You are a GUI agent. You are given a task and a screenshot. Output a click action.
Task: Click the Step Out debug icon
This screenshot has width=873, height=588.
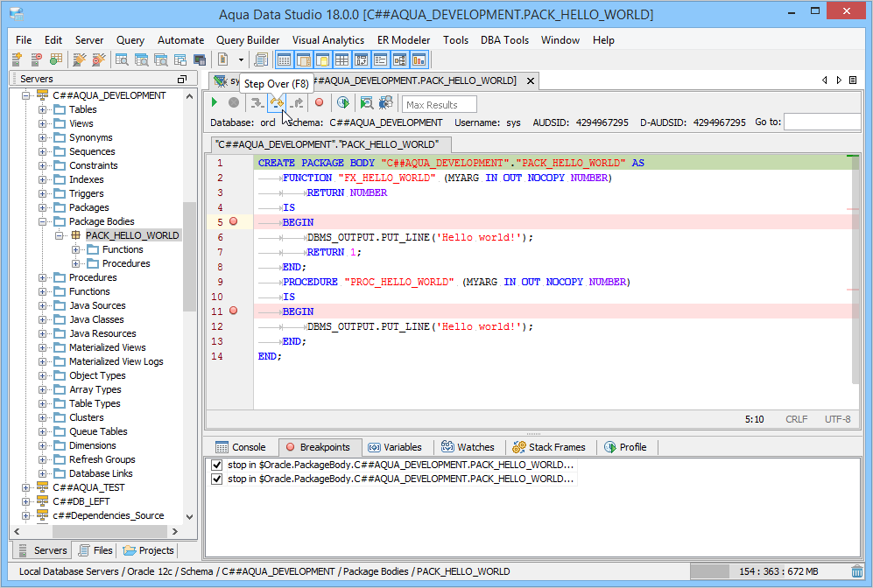[x=297, y=103]
